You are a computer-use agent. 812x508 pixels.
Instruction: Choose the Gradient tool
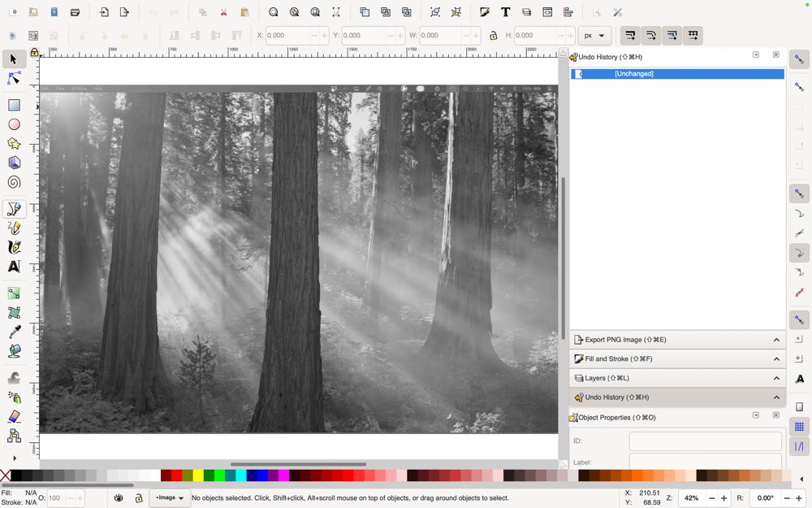tap(14, 293)
